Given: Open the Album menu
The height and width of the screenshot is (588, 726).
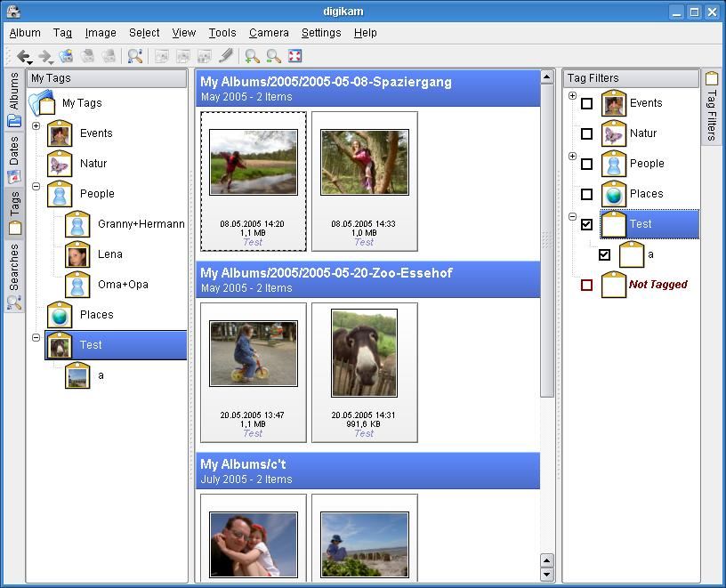Looking at the screenshot, I should [x=25, y=33].
